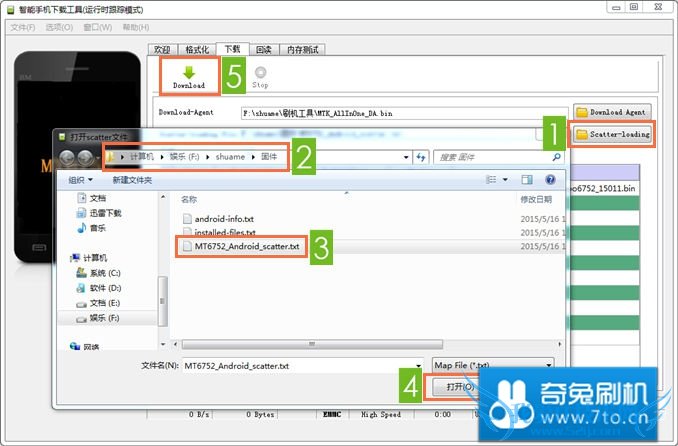This screenshot has width=678, height=446.
Task: Click the search magnifier icon
Action: pyautogui.click(x=557, y=157)
